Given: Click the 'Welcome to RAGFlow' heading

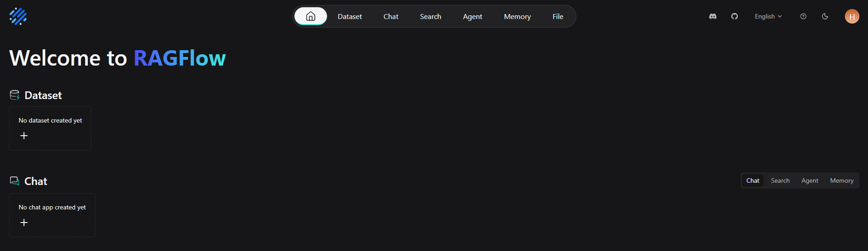Looking at the screenshot, I should [118, 58].
